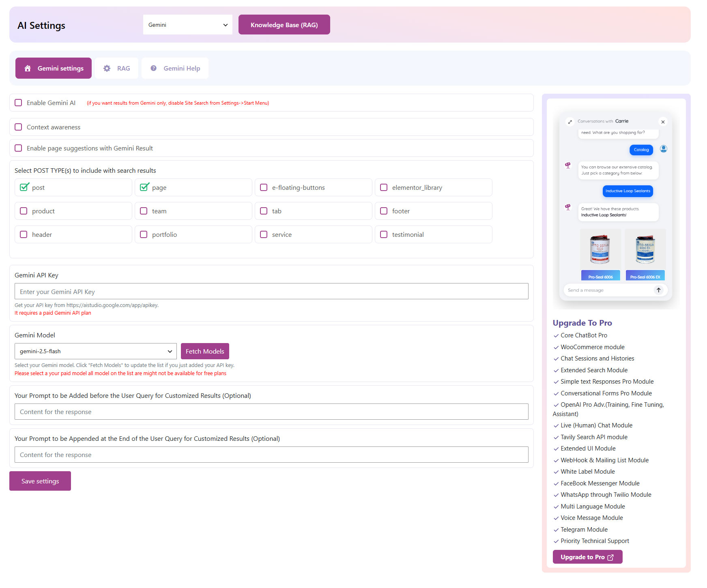Open the Gemini Help tab
Screen dimensions: 707x588
[175, 68]
